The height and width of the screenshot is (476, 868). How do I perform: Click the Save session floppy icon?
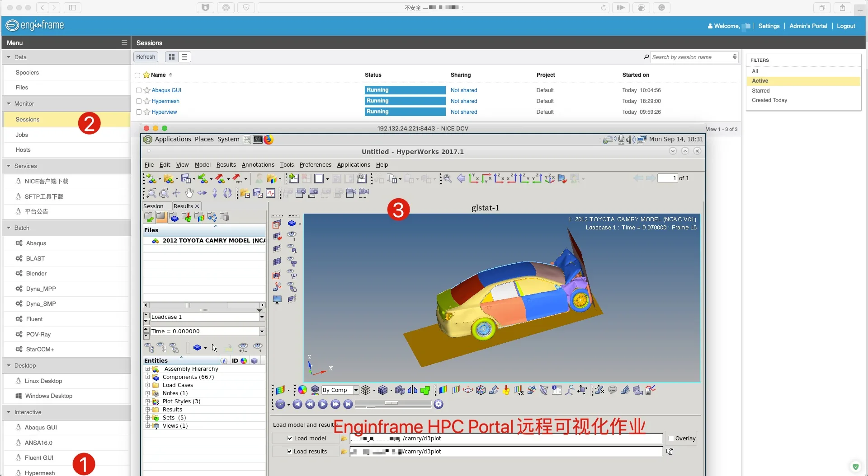185,179
